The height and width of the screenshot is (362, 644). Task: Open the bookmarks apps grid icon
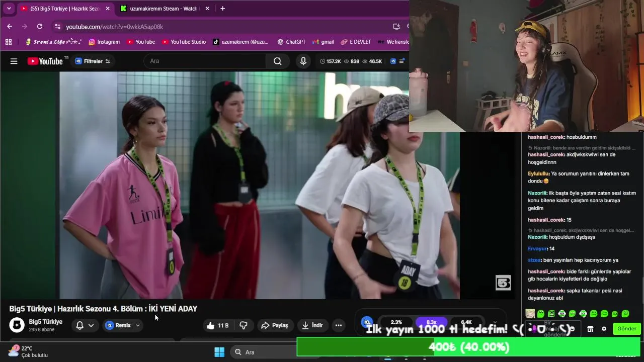(x=9, y=42)
